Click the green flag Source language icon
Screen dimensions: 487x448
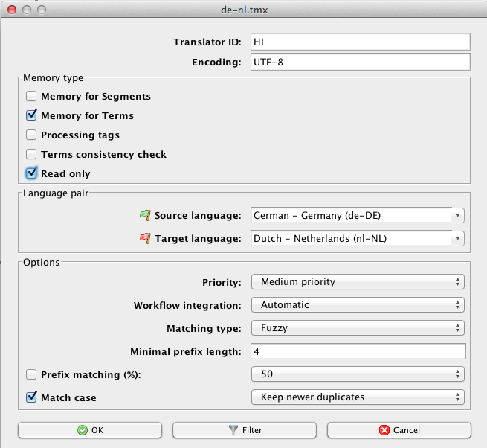[144, 216]
